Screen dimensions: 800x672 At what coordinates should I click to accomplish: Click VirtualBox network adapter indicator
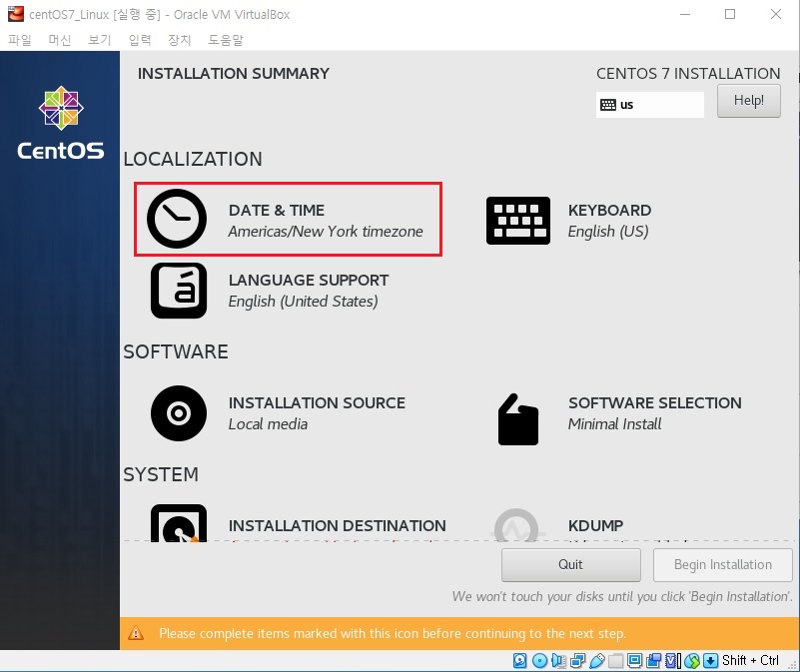click(578, 661)
